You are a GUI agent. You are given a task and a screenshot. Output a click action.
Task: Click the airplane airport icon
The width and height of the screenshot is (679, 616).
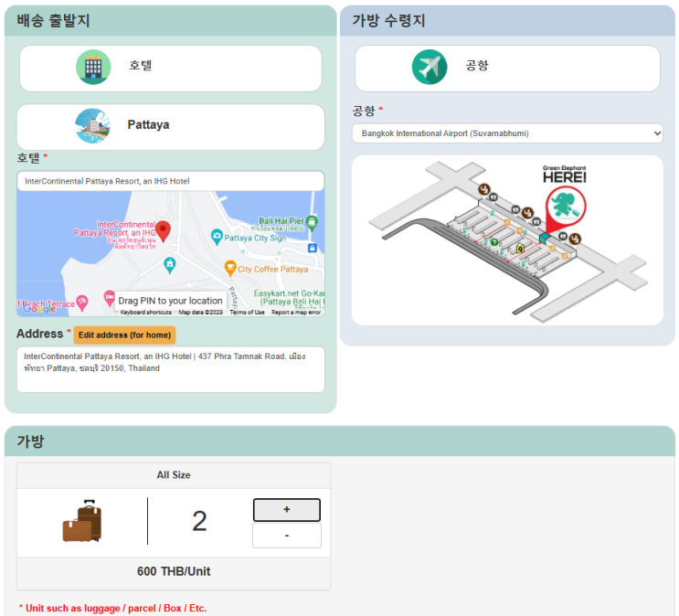click(430, 67)
